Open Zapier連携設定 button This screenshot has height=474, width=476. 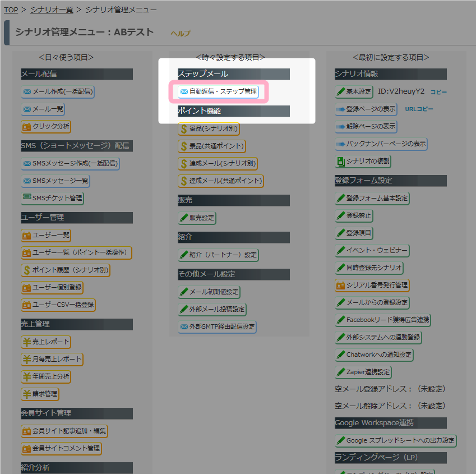[363, 372]
